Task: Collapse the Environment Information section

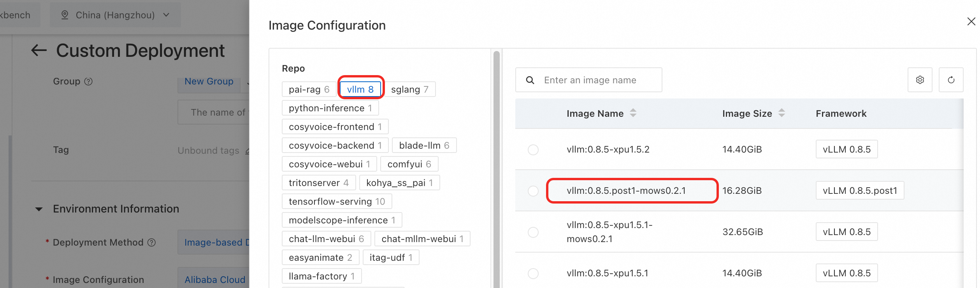Action: [39, 209]
